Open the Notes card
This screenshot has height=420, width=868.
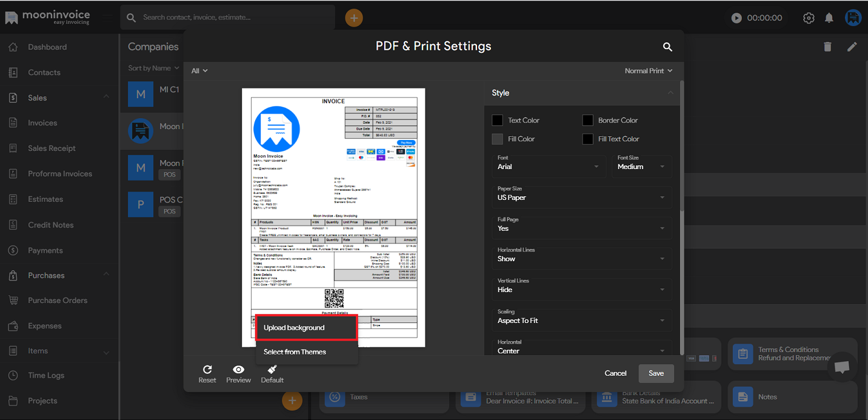pos(792,397)
